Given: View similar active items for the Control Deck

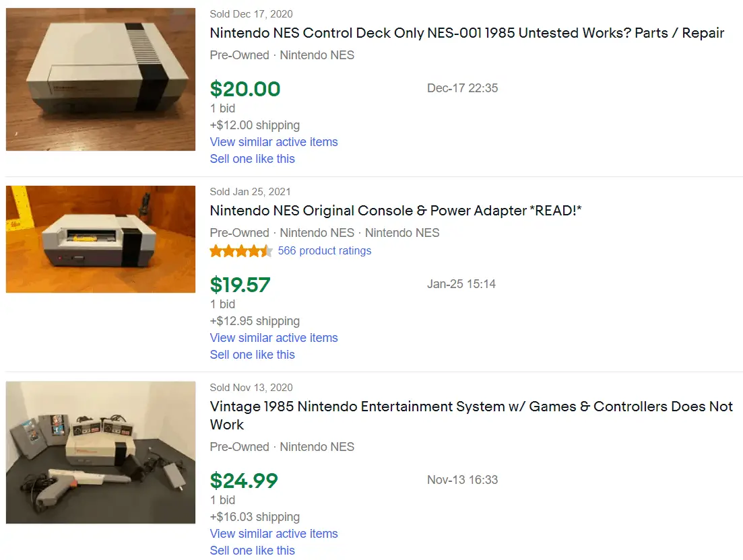Looking at the screenshot, I should click(x=273, y=141).
